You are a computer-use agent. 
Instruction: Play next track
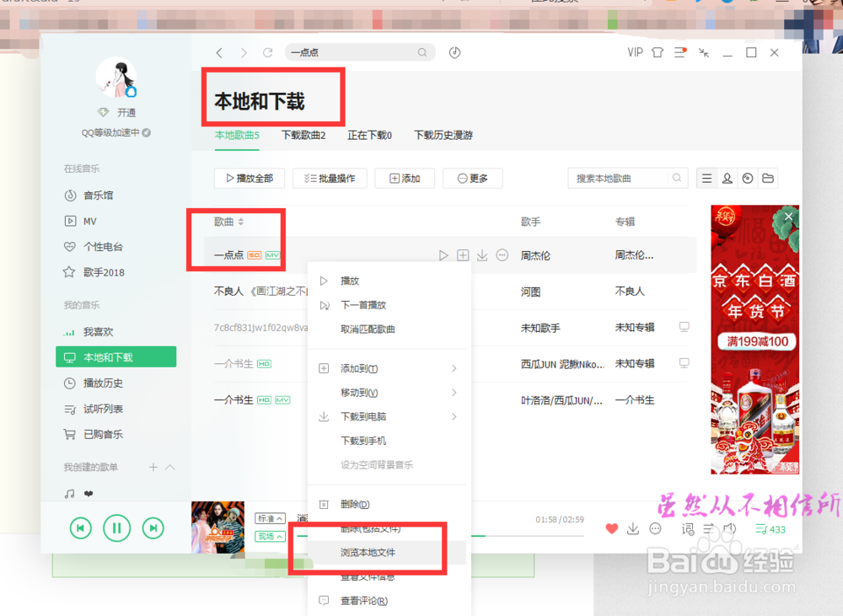click(x=153, y=528)
